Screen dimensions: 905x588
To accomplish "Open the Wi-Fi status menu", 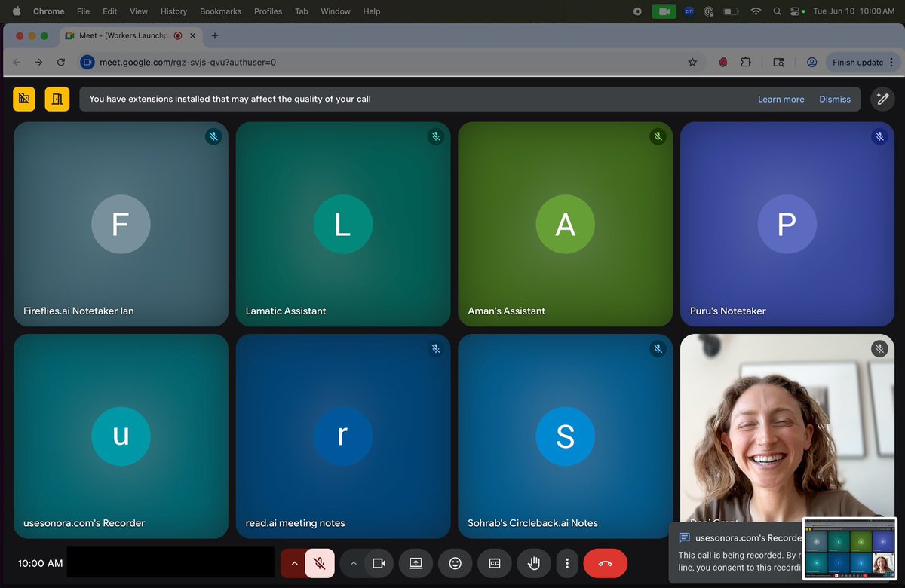I will (x=756, y=11).
